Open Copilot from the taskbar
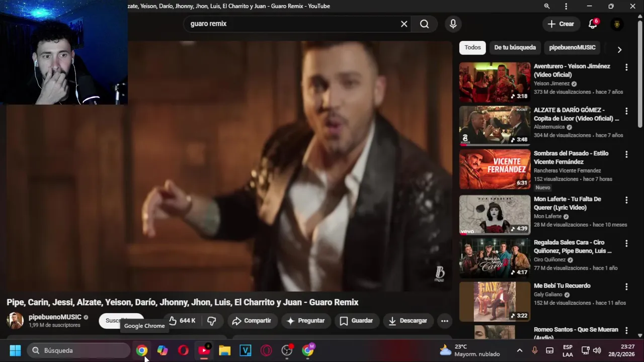 point(163,350)
